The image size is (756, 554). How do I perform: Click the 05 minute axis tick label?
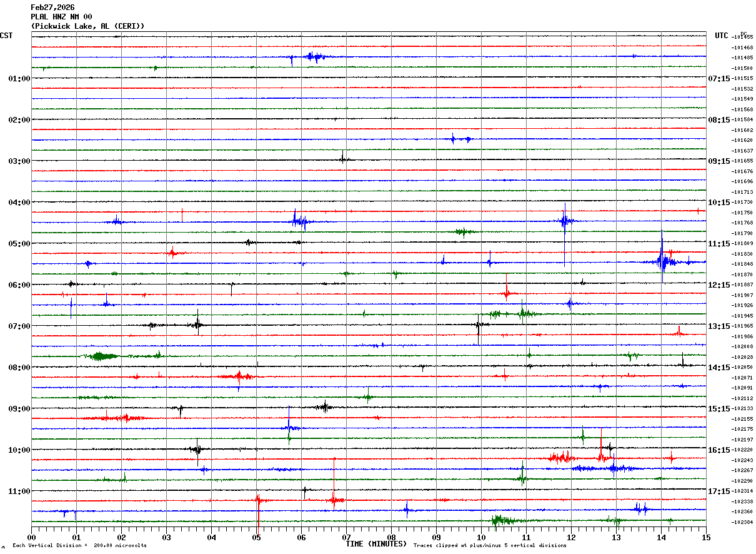256,537
